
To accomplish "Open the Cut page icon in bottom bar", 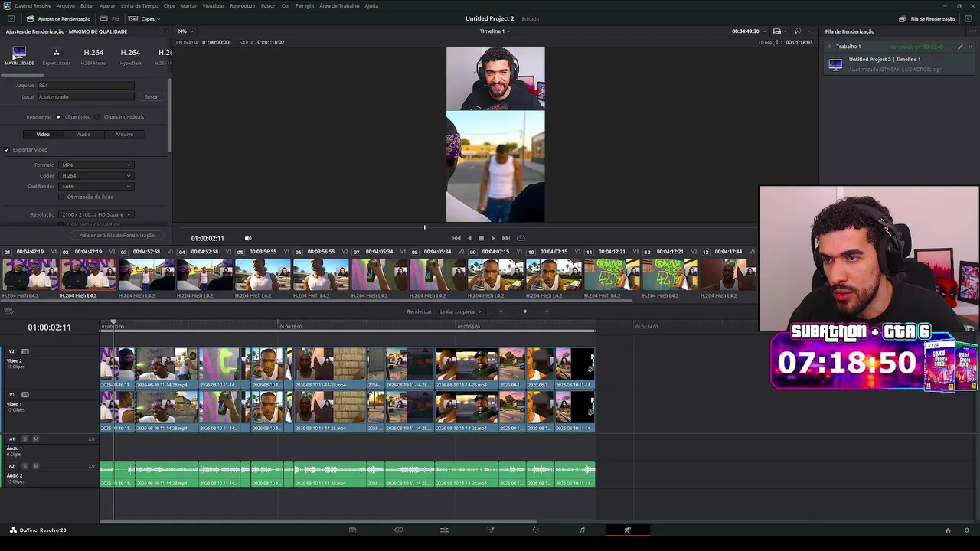I will tap(398, 530).
